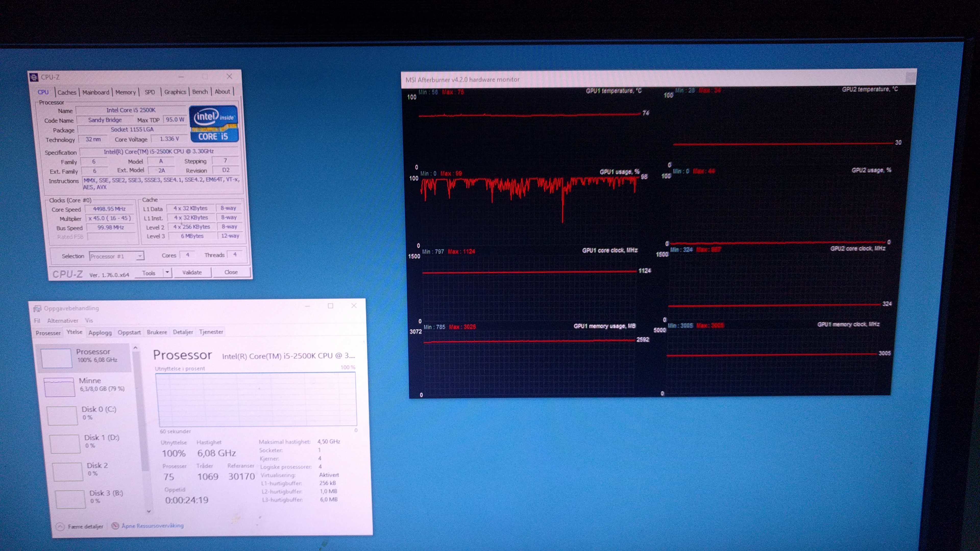Click the Færre detaljer collapse button
Viewport: 980px width, 551px height.
tap(80, 527)
